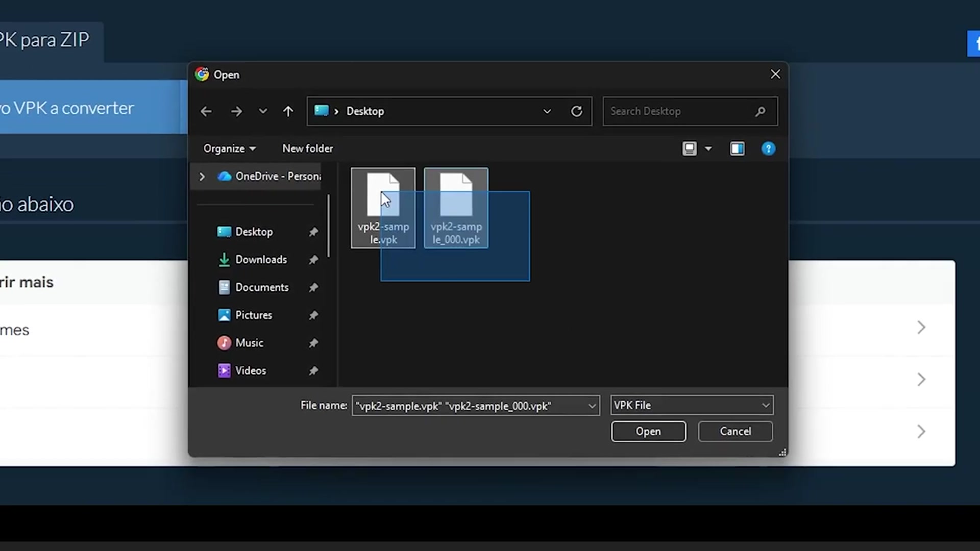This screenshot has width=980, height=551.
Task: Select the vpk2-sample_000.vpk file
Action: 456,208
